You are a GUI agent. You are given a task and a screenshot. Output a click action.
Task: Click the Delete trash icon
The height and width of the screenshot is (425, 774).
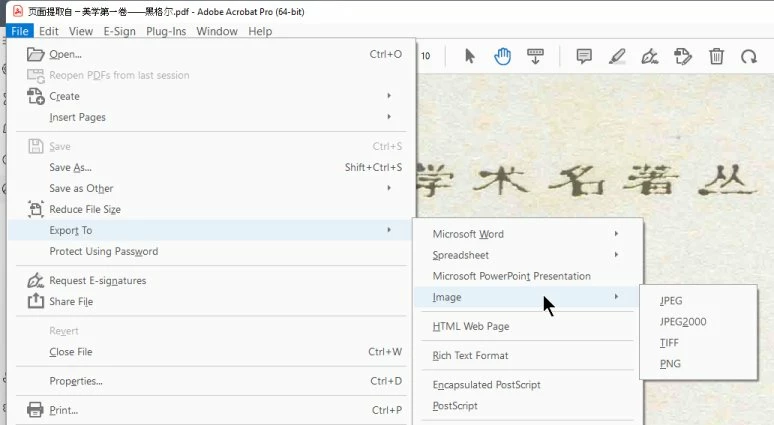(x=716, y=56)
